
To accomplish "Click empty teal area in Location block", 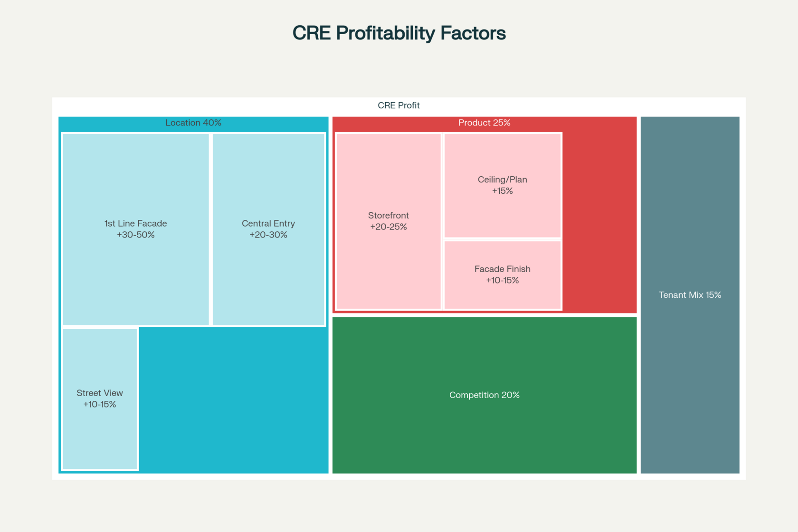I will pyautogui.click(x=233, y=400).
